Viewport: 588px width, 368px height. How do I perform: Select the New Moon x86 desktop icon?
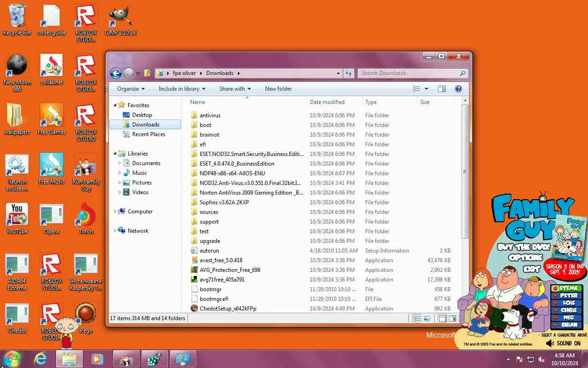[17, 73]
